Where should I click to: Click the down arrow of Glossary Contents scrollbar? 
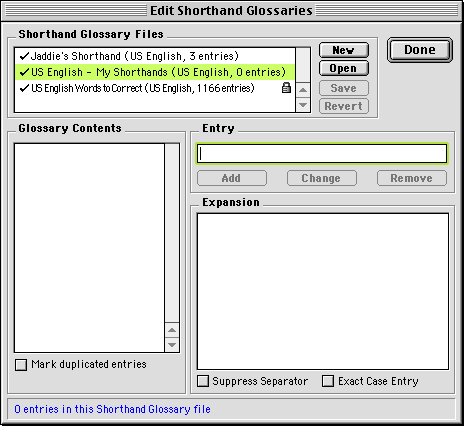click(172, 345)
